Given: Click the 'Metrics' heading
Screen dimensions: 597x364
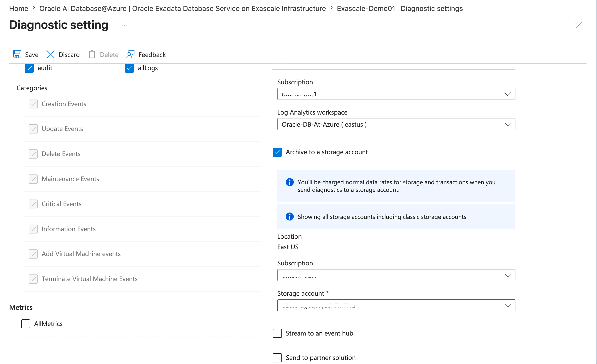Looking at the screenshot, I should [x=21, y=307].
